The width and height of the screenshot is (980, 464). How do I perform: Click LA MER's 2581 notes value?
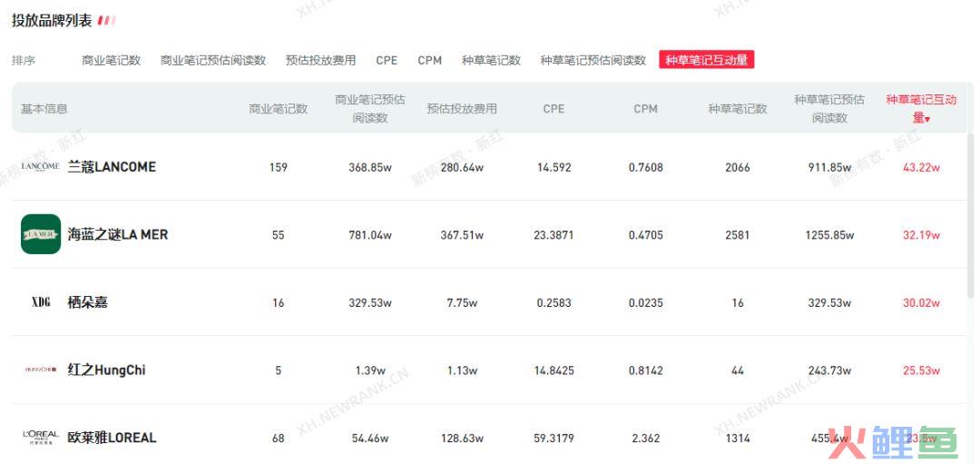[738, 235]
